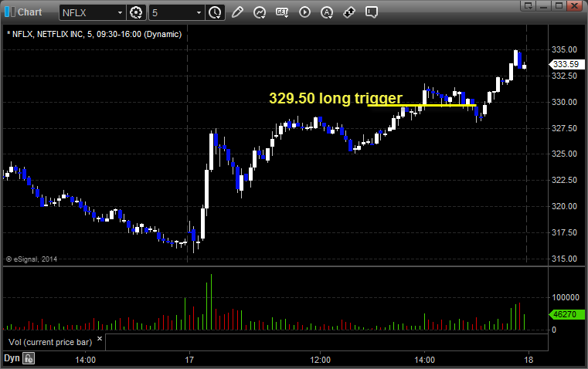Click the window linking color bars icon

(10, 12)
